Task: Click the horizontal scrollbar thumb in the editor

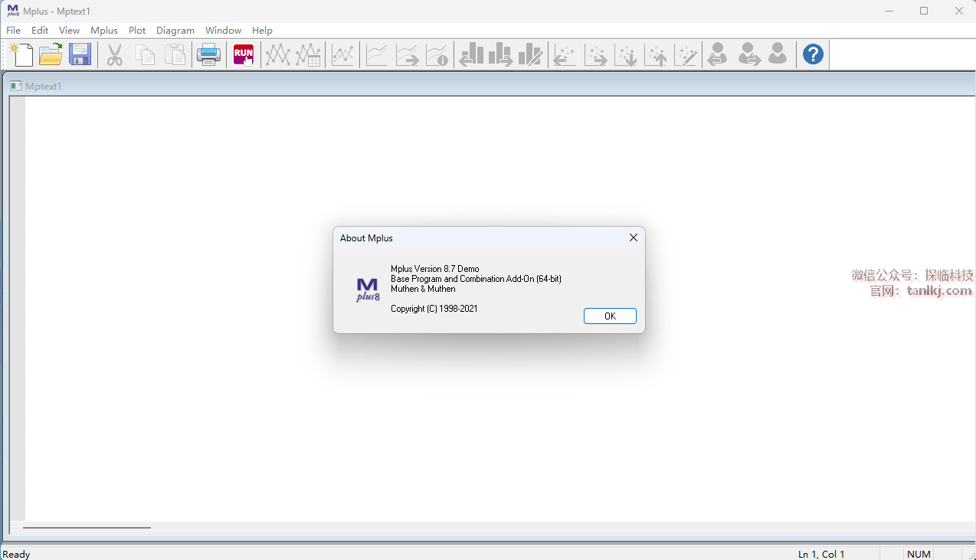Action: click(x=87, y=527)
